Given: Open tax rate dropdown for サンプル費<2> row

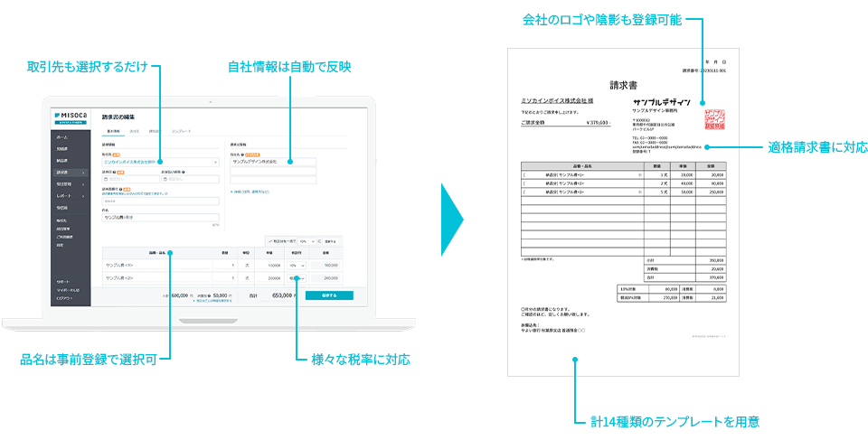Looking at the screenshot, I should coord(297,278).
